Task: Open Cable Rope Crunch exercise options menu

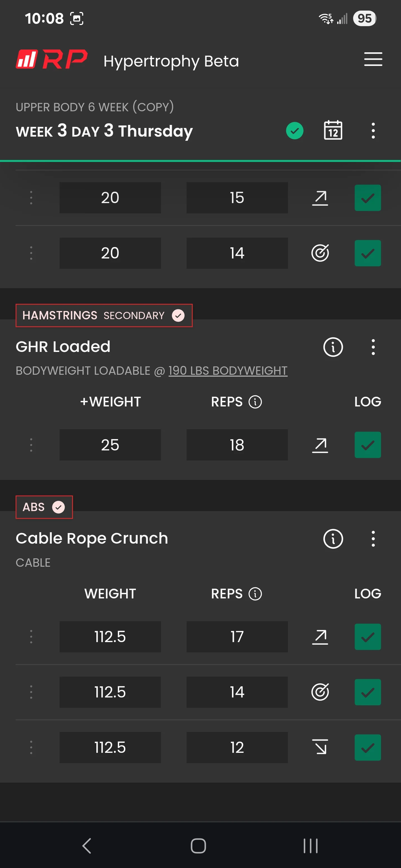Action: coord(373,538)
